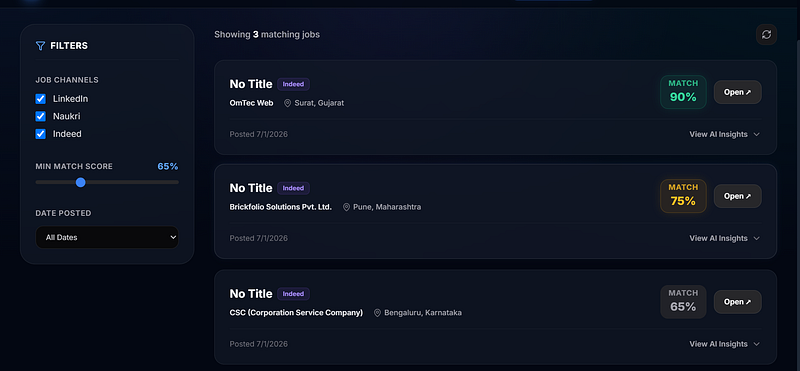This screenshot has height=371, width=800.
Task: Click the Filters funnel icon
Action: pyautogui.click(x=40, y=46)
